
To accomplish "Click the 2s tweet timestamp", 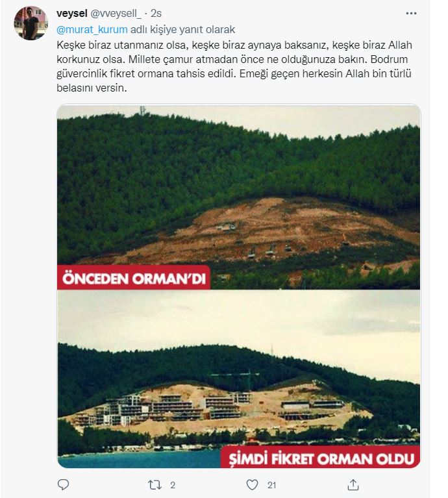I will [156, 14].
